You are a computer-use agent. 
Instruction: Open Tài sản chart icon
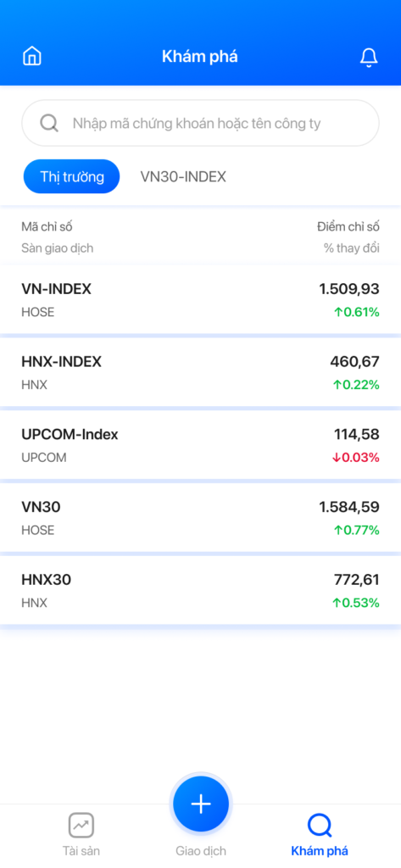point(81,826)
